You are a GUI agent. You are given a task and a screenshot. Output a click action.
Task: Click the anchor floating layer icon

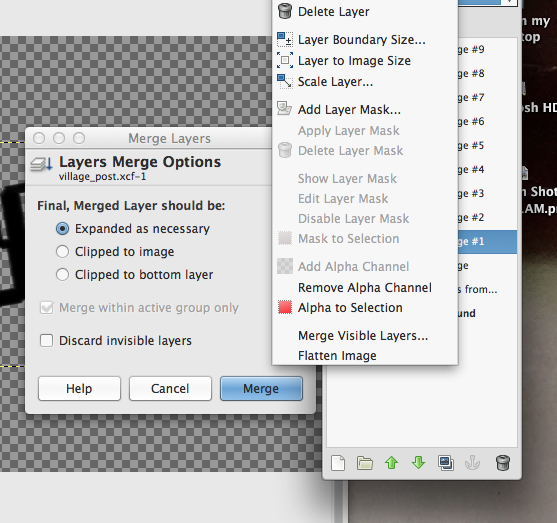[x=472, y=463]
